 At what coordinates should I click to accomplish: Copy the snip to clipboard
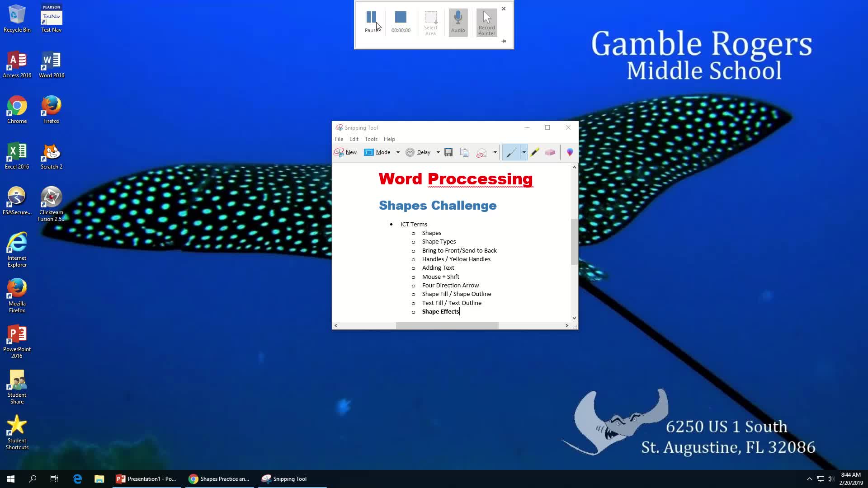pos(464,152)
